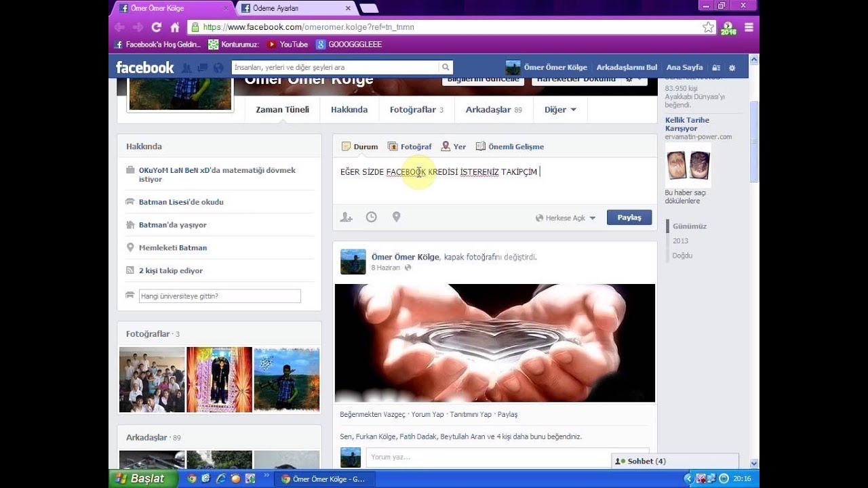Click the page vertical scrollbar thumb
Screen dimensions: 868x488
point(754,140)
